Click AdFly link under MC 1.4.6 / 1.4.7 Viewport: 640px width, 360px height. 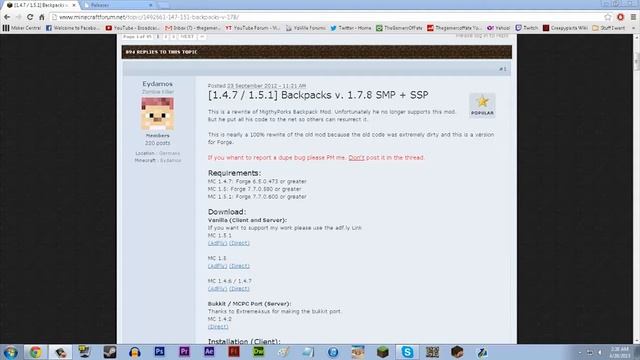tap(218, 289)
